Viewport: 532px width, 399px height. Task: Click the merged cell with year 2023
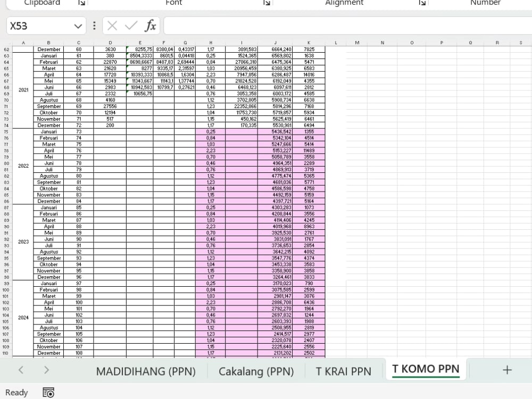coord(23,242)
